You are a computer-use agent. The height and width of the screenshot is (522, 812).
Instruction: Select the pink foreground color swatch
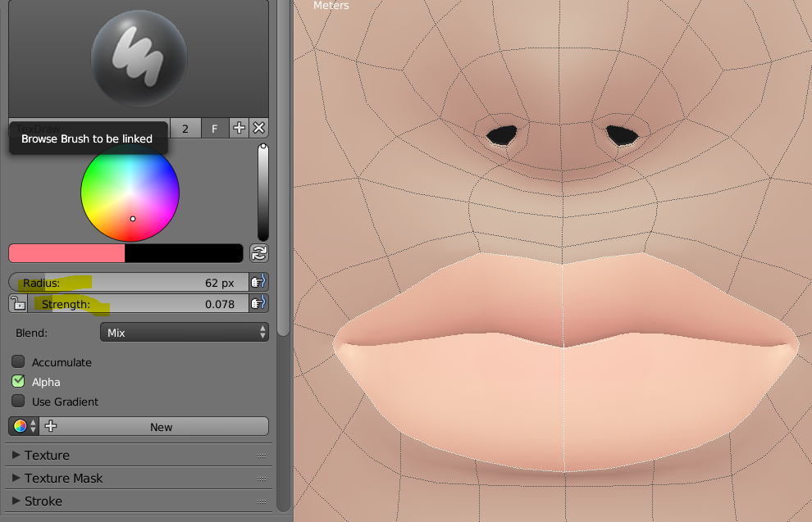tap(66, 253)
